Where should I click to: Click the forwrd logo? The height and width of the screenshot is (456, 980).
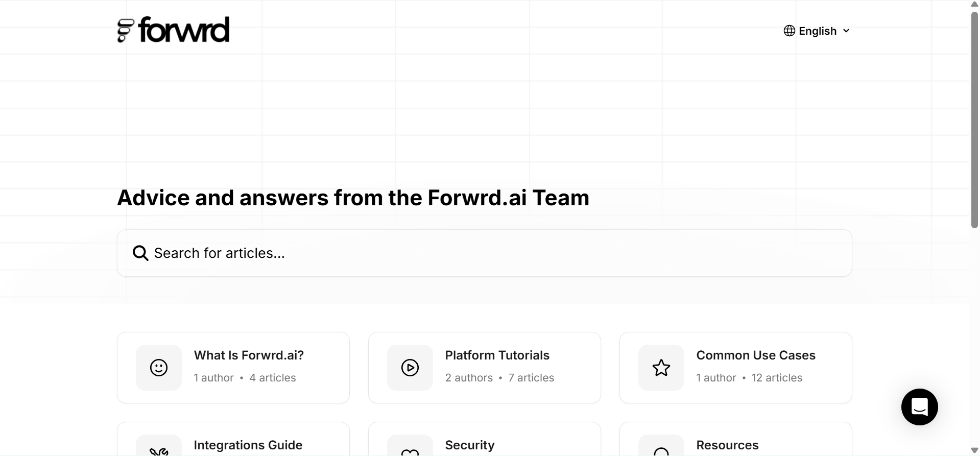pyautogui.click(x=173, y=30)
